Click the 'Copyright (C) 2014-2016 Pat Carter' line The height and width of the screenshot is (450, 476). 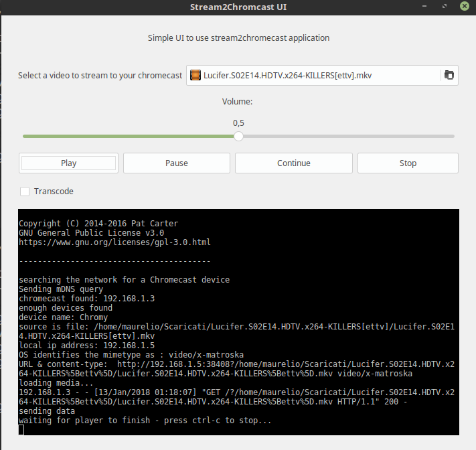point(98,224)
